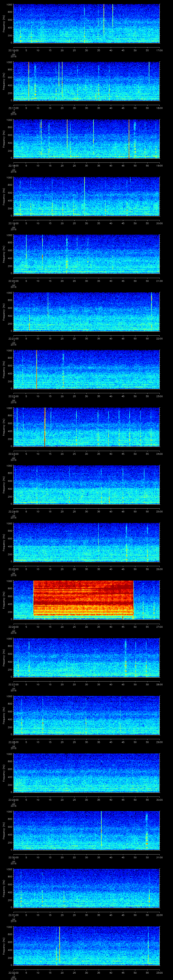Click the "19:00" end-of-minute label

[159, 166]
